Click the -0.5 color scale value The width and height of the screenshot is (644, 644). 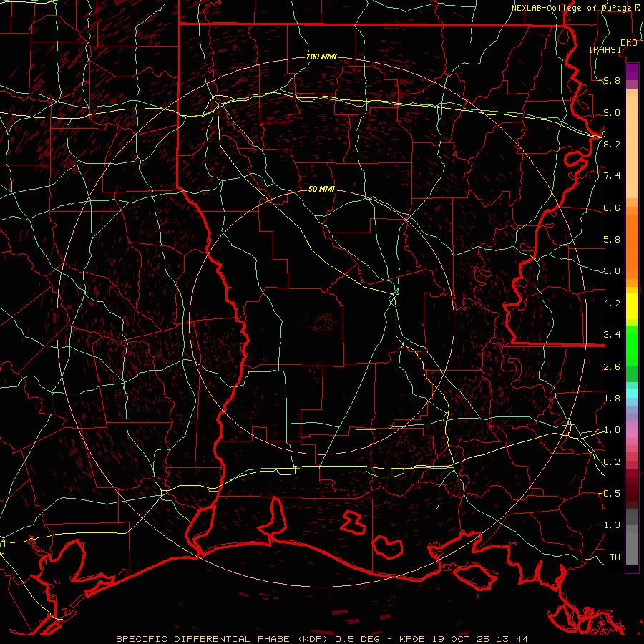pyautogui.click(x=609, y=494)
